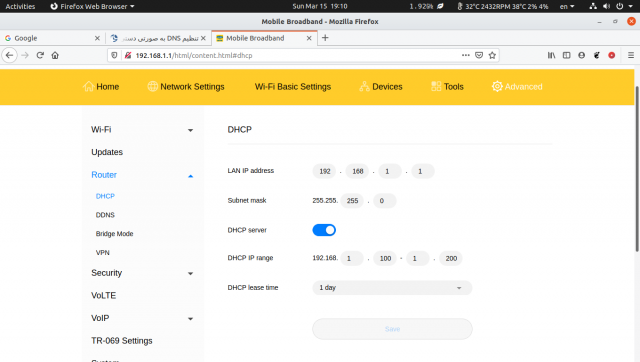Select DDNS under Router

[x=105, y=215]
